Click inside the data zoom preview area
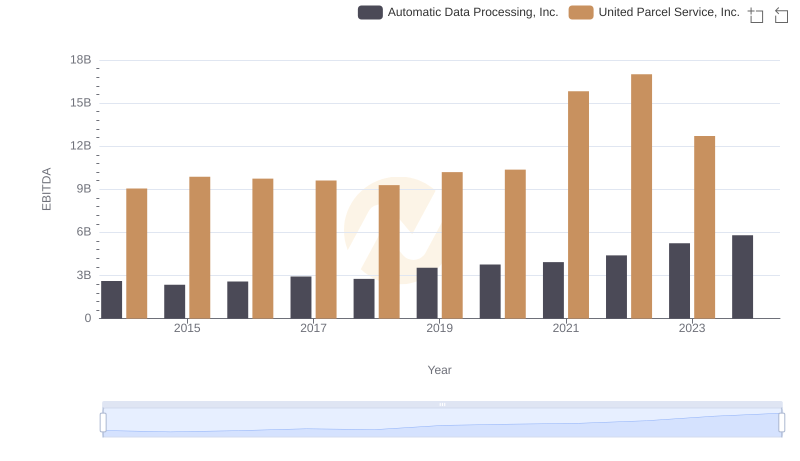 442,423
